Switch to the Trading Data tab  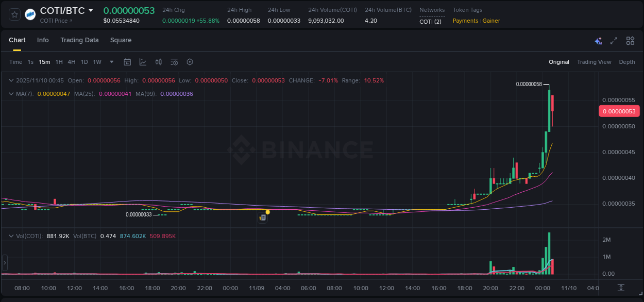click(x=79, y=40)
